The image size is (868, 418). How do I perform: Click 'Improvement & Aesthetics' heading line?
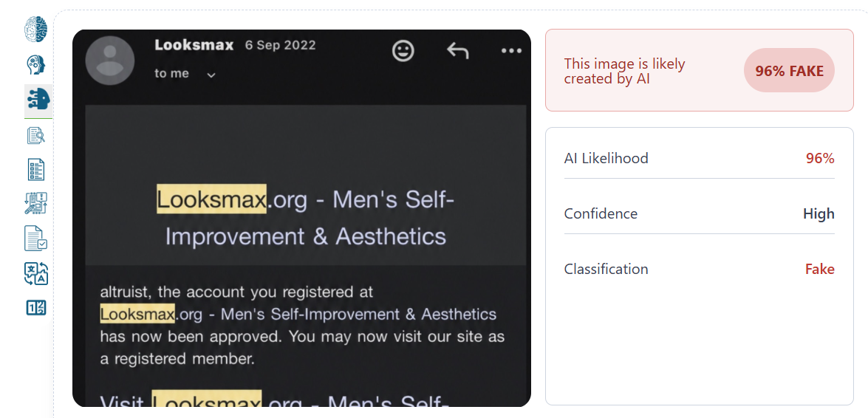306,236
